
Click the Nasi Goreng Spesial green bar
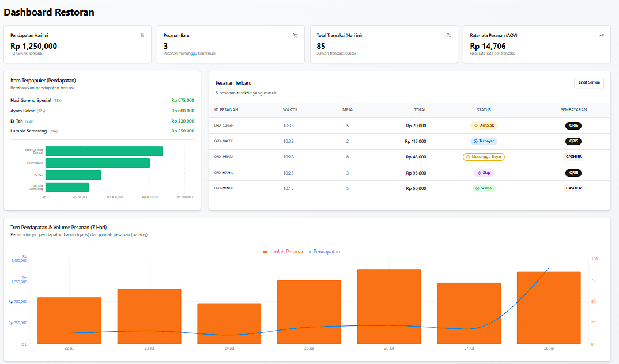pyautogui.click(x=104, y=151)
